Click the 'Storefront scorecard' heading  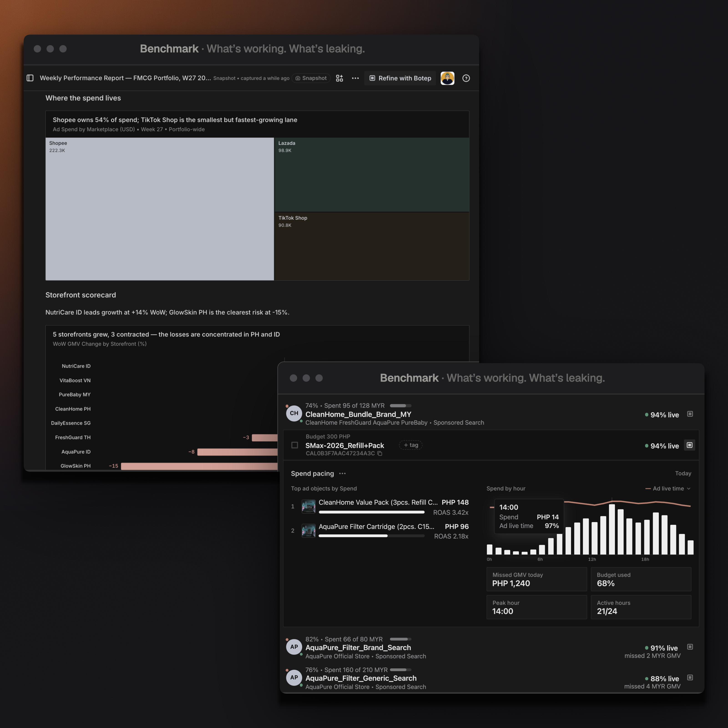coord(81,295)
